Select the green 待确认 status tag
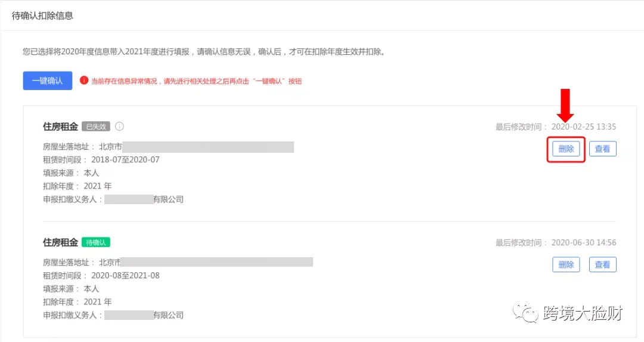 pos(96,242)
